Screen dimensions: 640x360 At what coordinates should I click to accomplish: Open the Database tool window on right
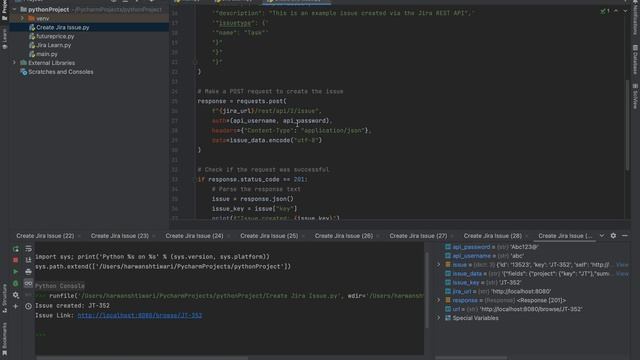click(x=635, y=60)
